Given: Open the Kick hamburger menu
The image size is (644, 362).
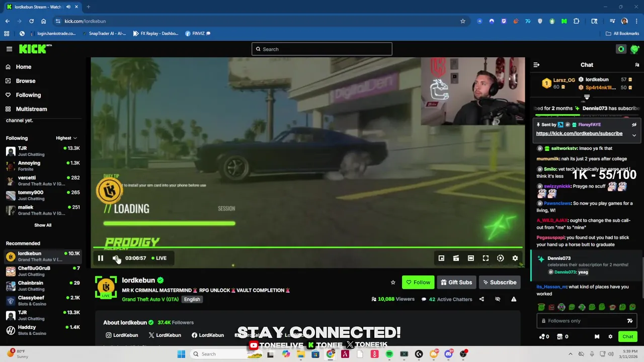Looking at the screenshot, I should (9, 49).
